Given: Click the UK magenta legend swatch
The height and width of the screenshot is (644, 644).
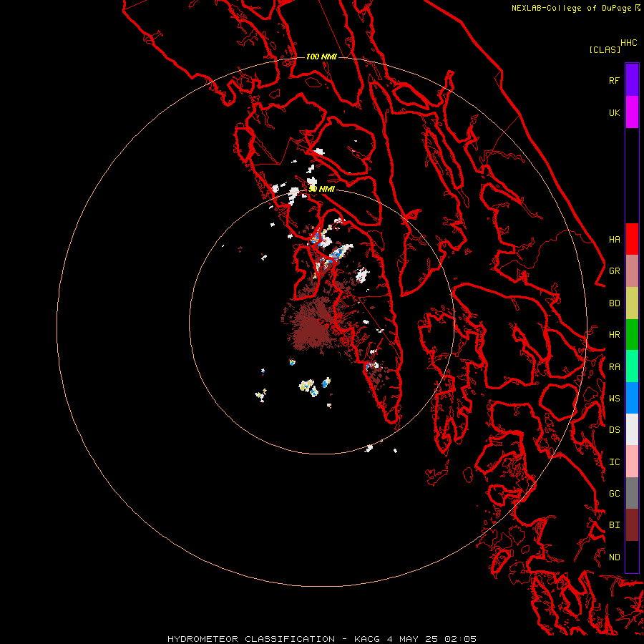Looking at the screenshot, I should click(632, 112).
